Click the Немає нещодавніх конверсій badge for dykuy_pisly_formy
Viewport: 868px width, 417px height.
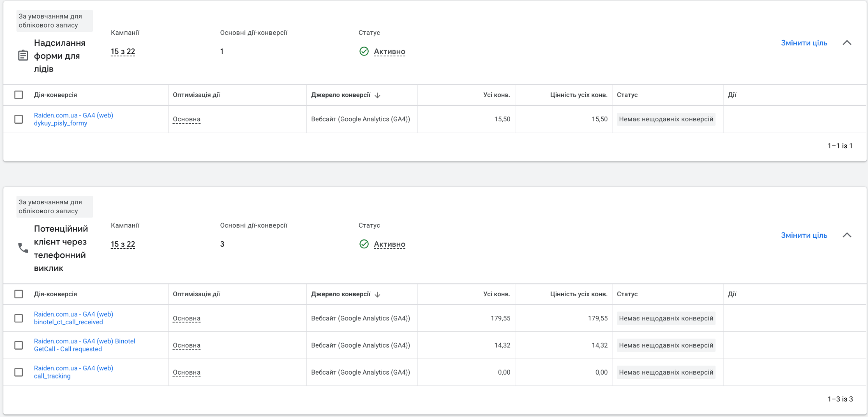click(x=666, y=119)
